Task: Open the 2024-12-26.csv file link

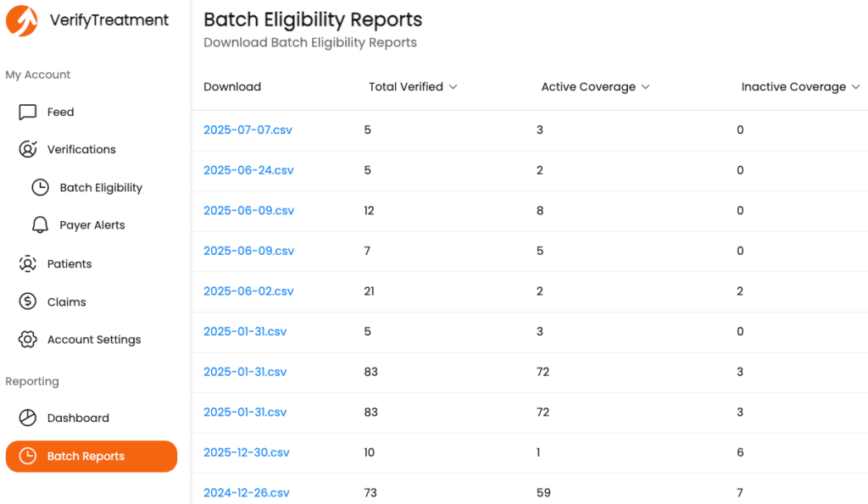Action: (247, 493)
